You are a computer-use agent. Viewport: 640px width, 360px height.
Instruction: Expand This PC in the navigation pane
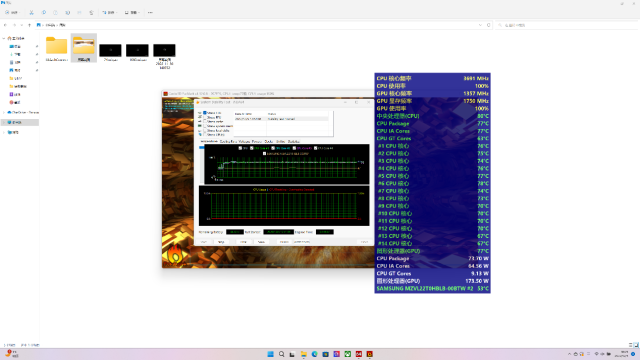(4, 122)
